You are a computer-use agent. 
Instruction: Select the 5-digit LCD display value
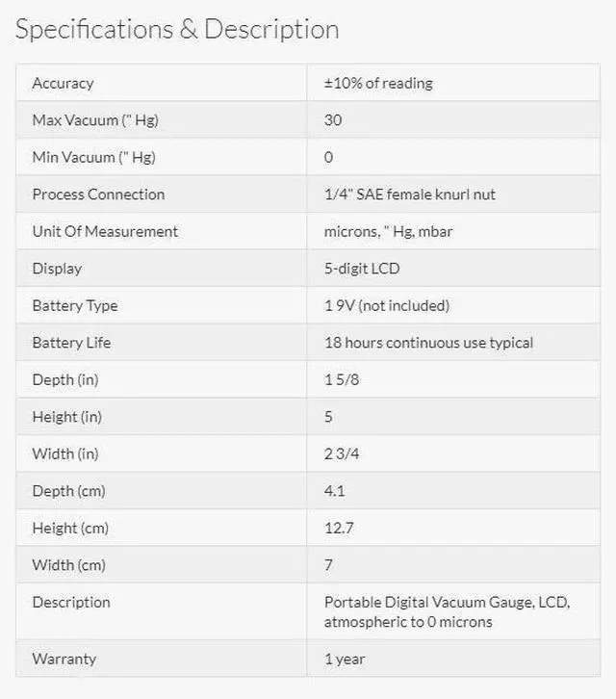pos(362,269)
